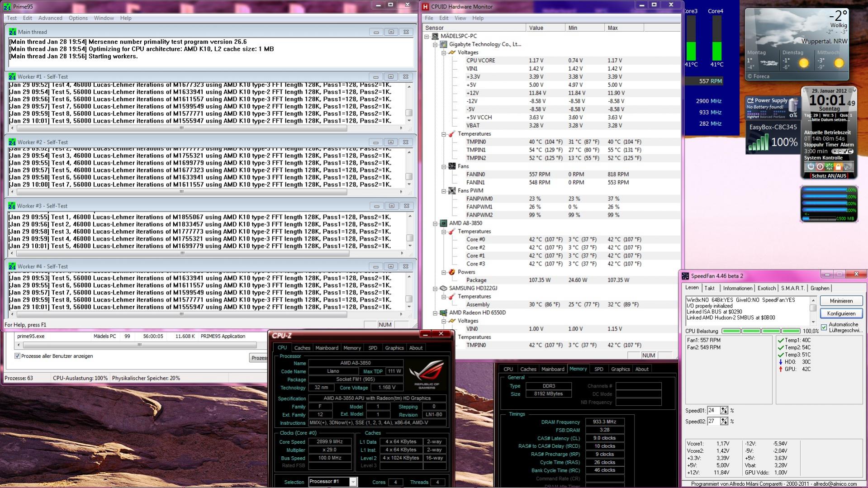Click the orange padlock lock icon in System Kontrolle
Viewport: 868px width, 488px height.
838,166
